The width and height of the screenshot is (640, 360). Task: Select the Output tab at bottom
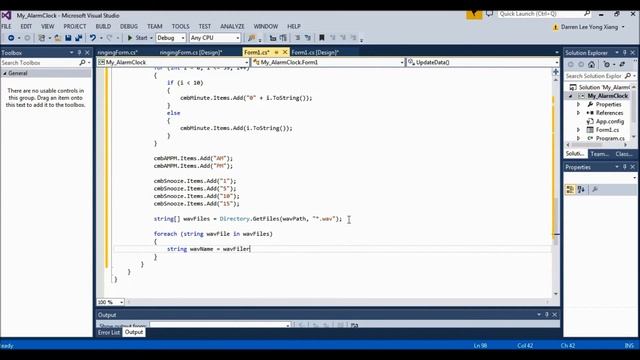click(134, 332)
